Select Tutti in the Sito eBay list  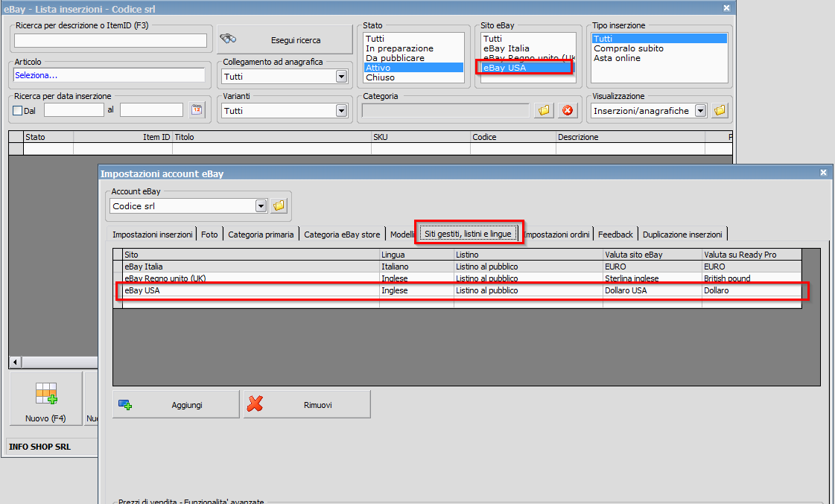click(x=528, y=39)
